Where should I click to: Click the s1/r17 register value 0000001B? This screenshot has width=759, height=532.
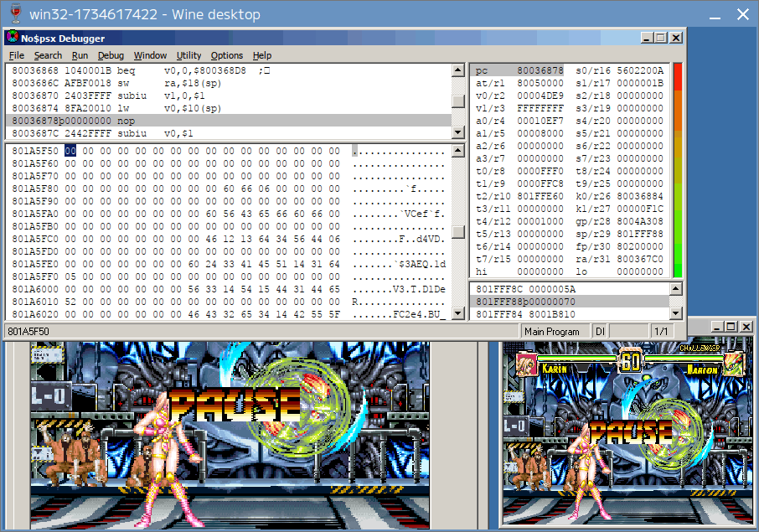pyautogui.click(x=640, y=83)
